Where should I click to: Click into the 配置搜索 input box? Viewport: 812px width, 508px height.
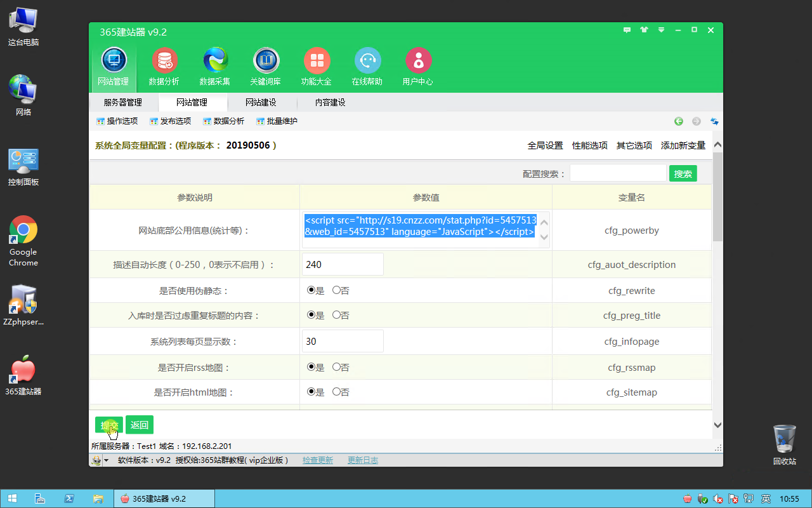pyautogui.click(x=618, y=173)
